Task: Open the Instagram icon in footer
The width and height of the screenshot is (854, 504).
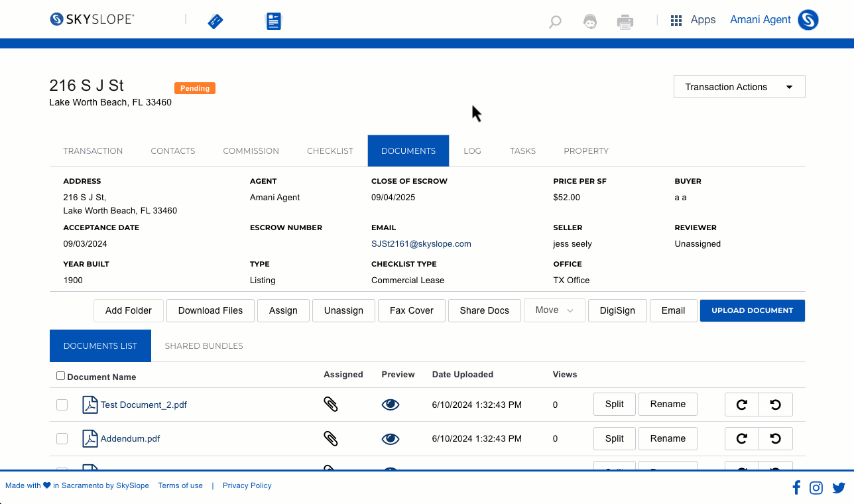Action: coord(816,488)
